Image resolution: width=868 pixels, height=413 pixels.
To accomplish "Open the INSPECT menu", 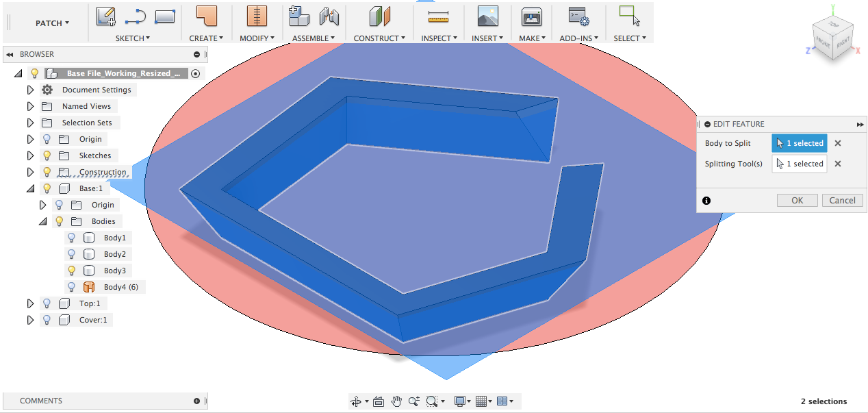I will (439, 38).
